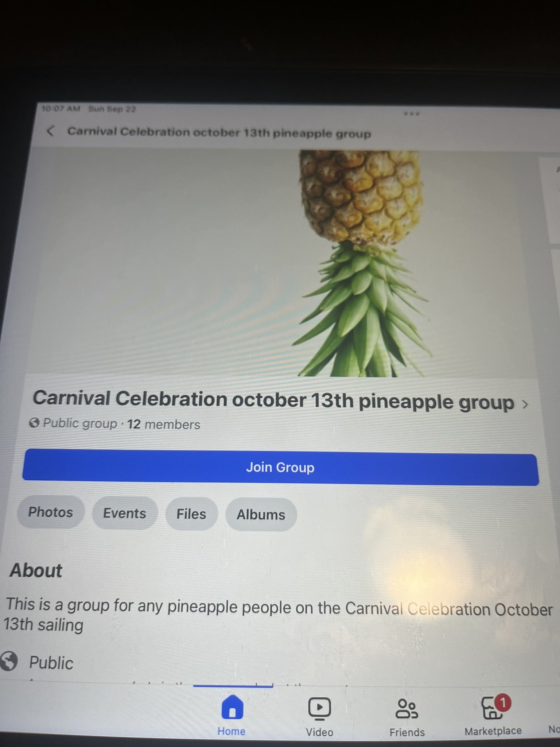
Task: Click the Marketplace notification badge
Action: coord(503,702)
